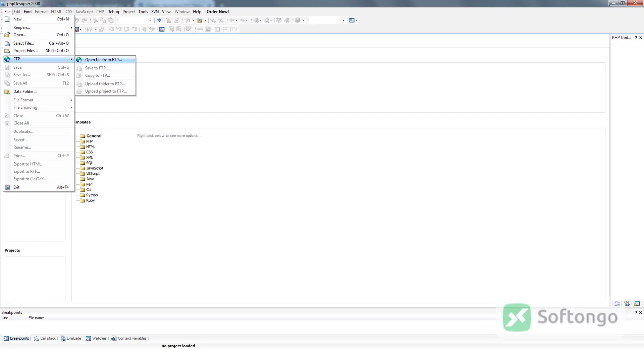Select the General templates folder
Image resolution: width=644 pixels, height=349 pixels.
(91, 136)
